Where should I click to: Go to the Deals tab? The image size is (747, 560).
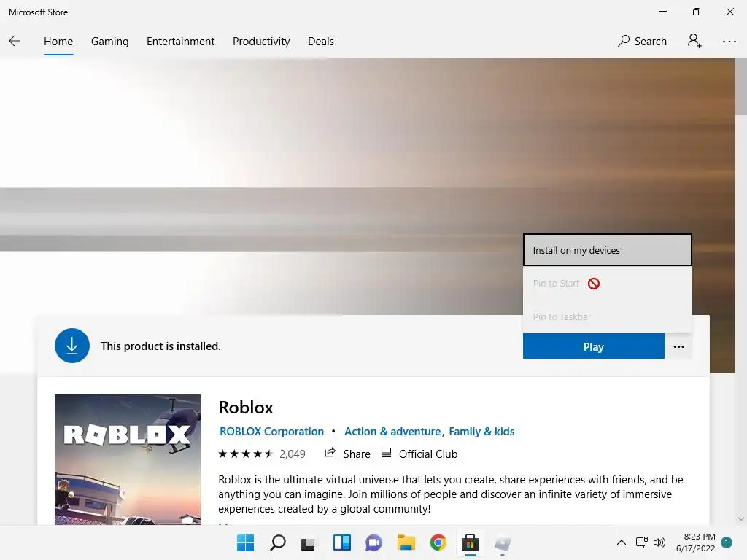pyautogui.click(x=321, y=42)
